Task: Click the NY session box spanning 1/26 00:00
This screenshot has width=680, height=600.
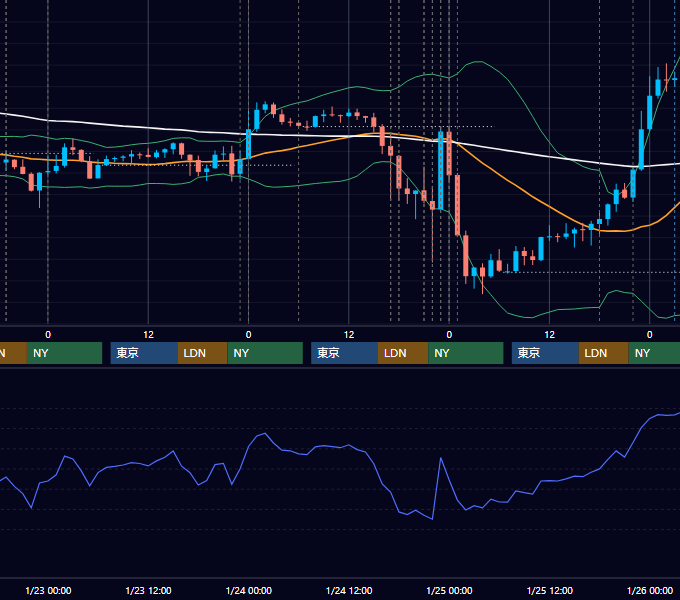Action: [x=654, y=353]
